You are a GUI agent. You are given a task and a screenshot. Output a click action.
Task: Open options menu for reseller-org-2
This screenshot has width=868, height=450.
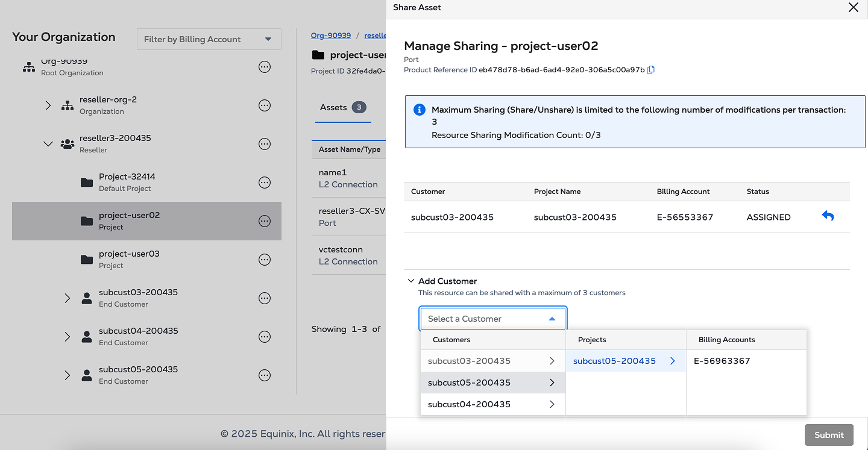pyautogui.click(x=264, y=105)
